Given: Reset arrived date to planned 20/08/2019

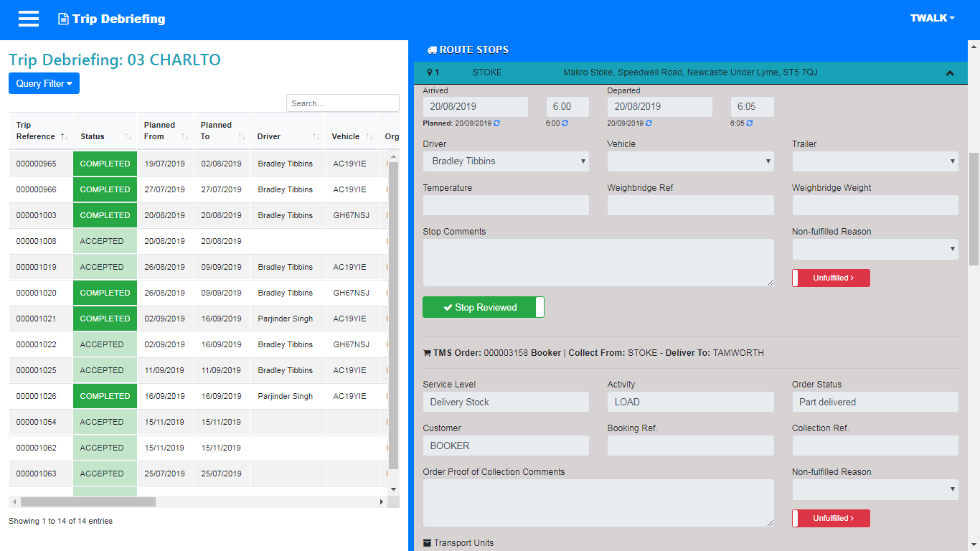Looking at the screenshot, I should (x=497, y=123).
